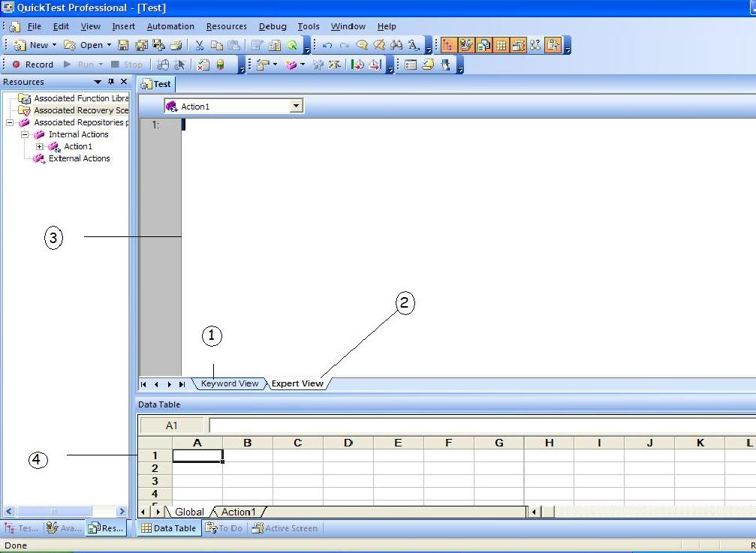Toggle the Test Flow pane button
The width and height of the screenshot is (756, 553).
[449, 45]
